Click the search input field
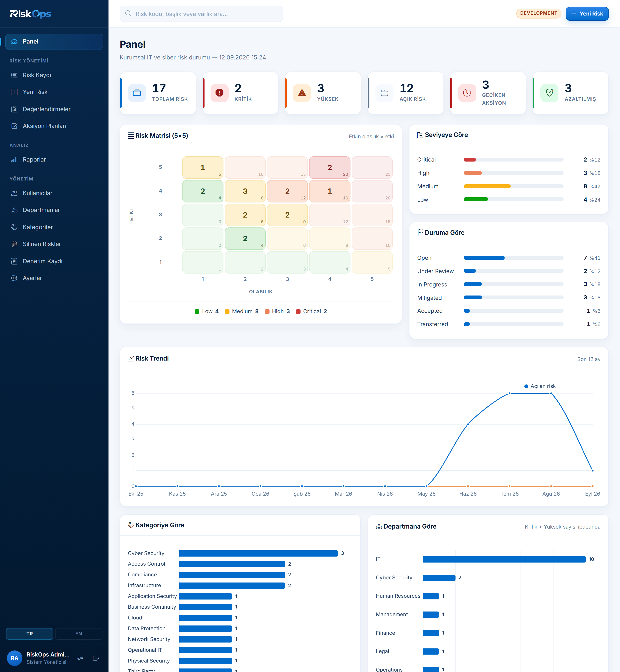Image resolution: width=620 pixels, height=672 pixels. click(201, 14)
